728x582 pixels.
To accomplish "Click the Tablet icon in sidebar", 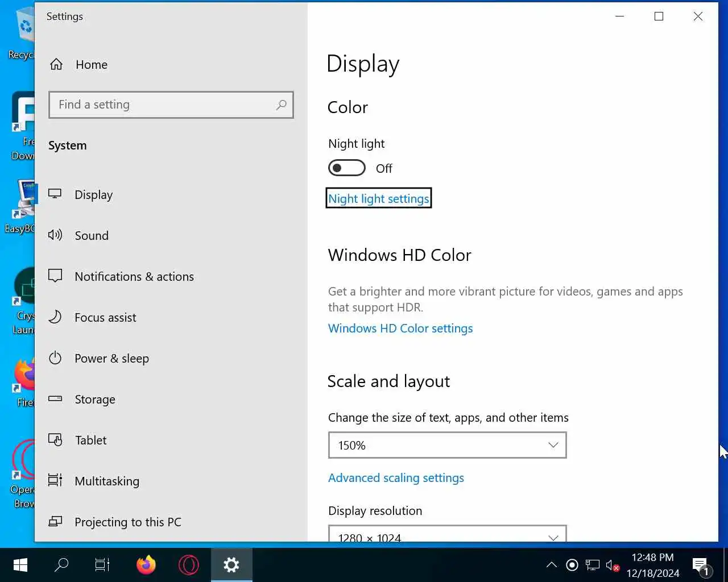I will pyautogui.click(x=55, y=440).
